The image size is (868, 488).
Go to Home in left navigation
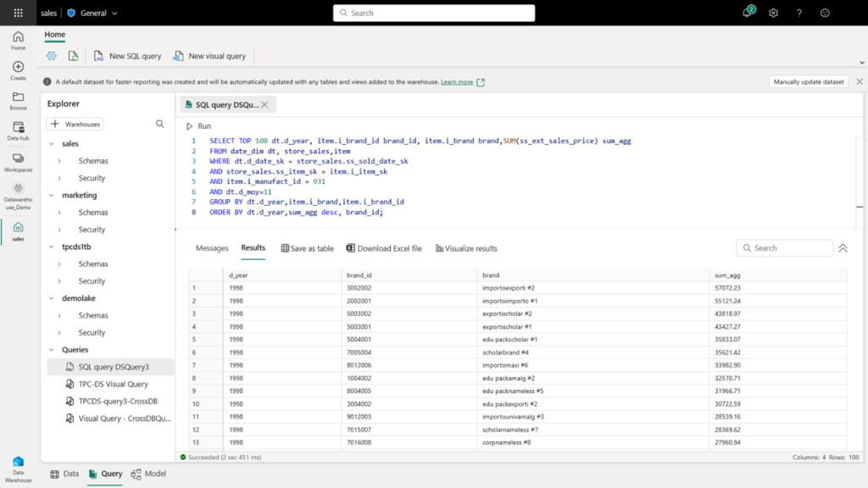coord(19,41)
